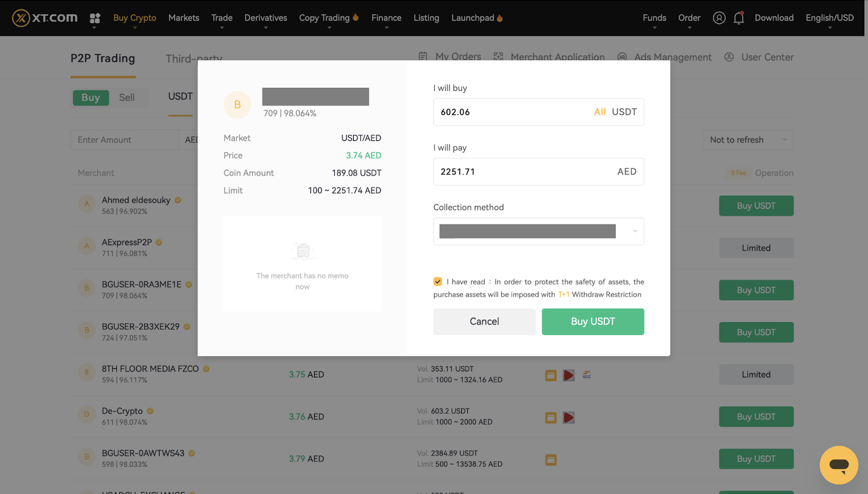Open the notifications bell

pos(738,18)
